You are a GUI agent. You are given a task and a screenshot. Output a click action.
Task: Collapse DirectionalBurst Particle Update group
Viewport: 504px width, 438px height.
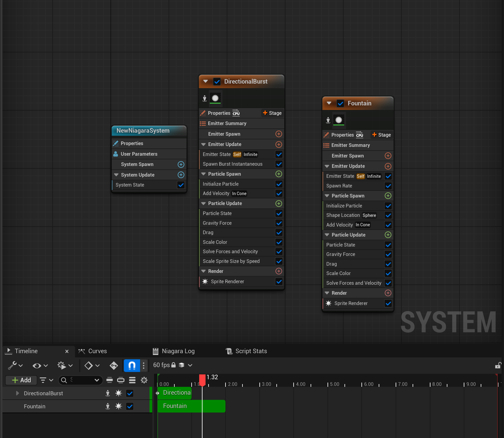tap(203, 204)
